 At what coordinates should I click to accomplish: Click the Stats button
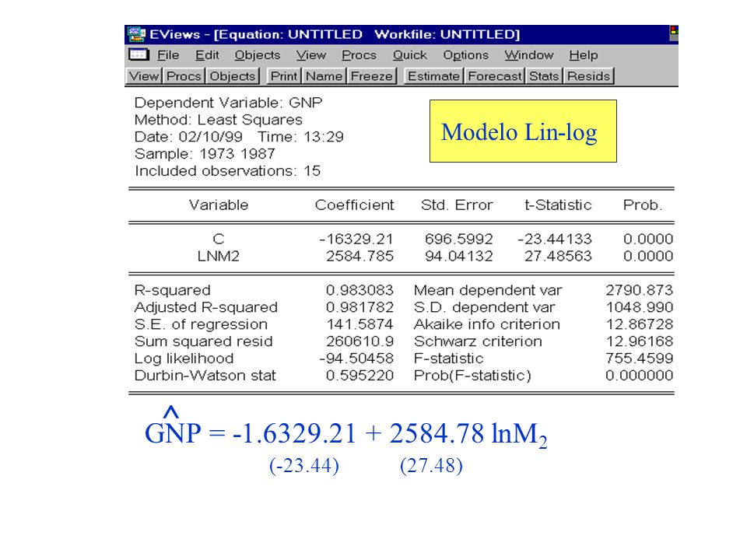click(544, 76)
